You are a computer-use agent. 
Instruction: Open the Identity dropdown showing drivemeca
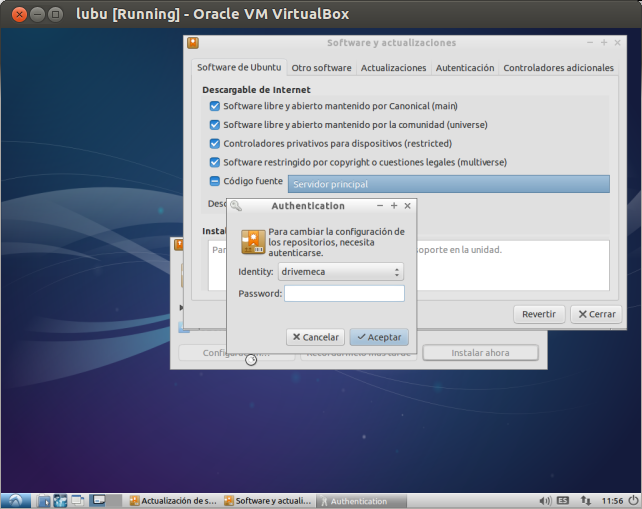tap(341, 271)
